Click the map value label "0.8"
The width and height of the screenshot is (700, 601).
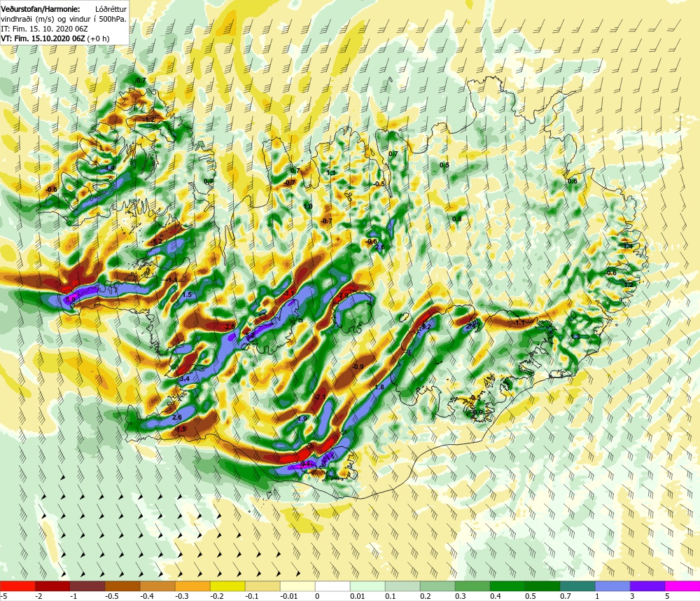pos(456,219)
